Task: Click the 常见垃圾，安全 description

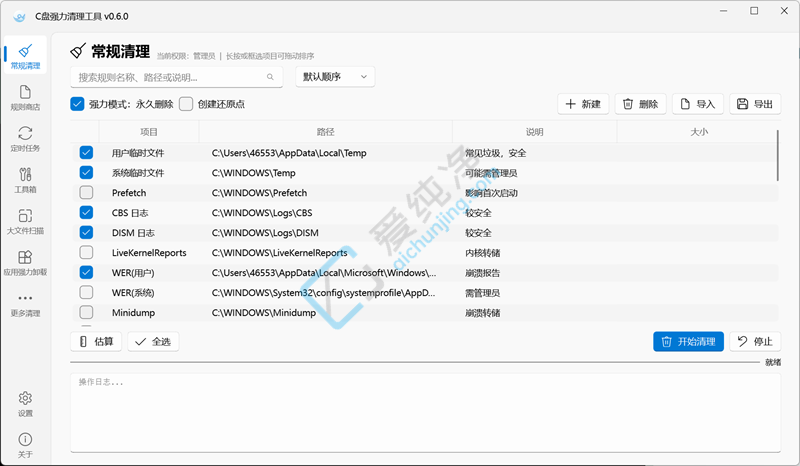Action: coord(495,153)
